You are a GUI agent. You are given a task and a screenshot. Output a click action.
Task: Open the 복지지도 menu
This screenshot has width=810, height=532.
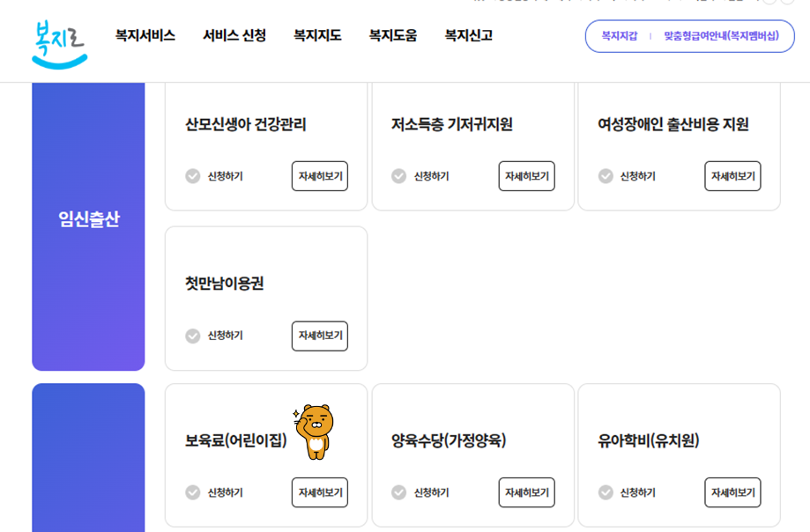pos(313,36)
